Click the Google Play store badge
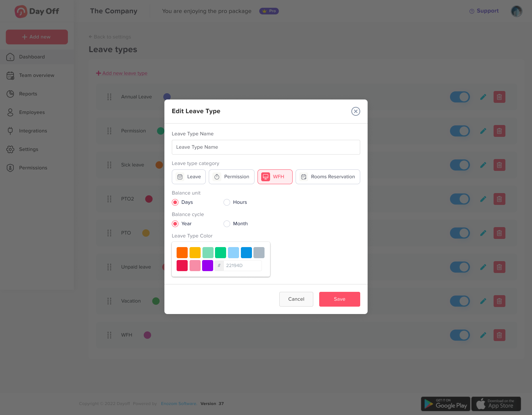The height and width of the screenshot is (415, 532). point(446,404)
